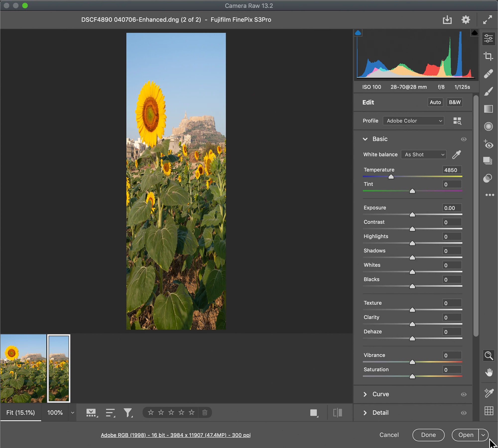Select the Crop and Rotate tool
Viewport: 498px width, 448px height.
click(488, 56)
